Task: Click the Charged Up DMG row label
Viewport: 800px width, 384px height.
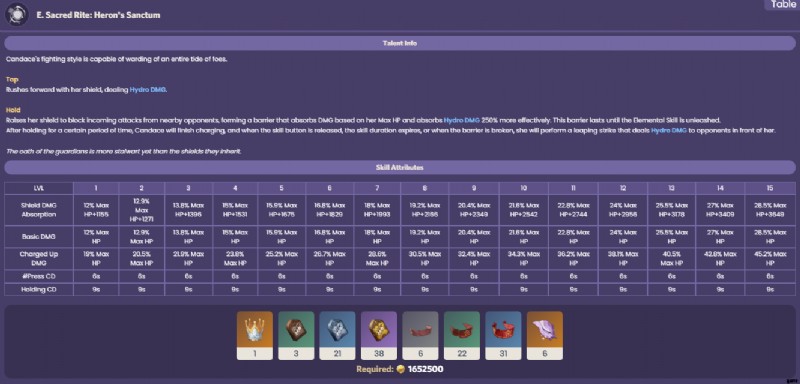Action: tap(39, 259)
